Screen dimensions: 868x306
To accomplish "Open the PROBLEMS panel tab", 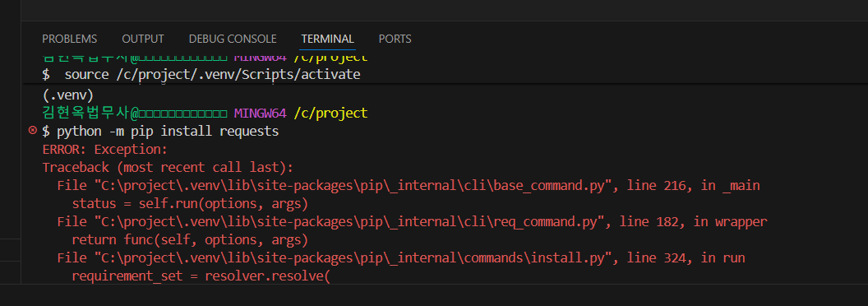I will click(70, 39).
